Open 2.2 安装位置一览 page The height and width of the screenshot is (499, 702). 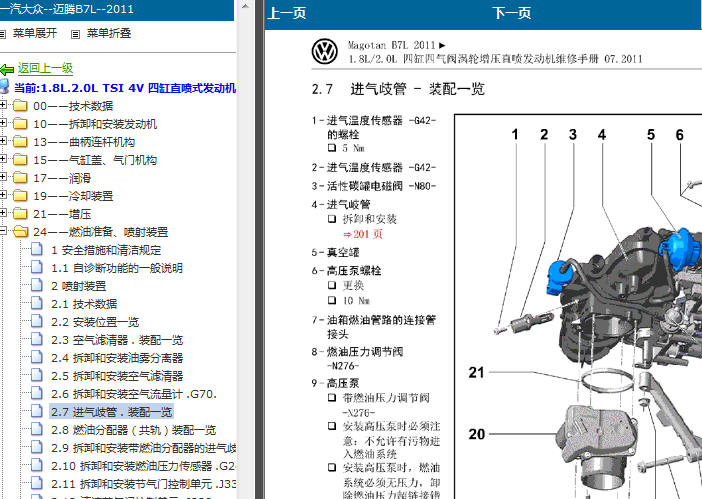pos(95,322)
